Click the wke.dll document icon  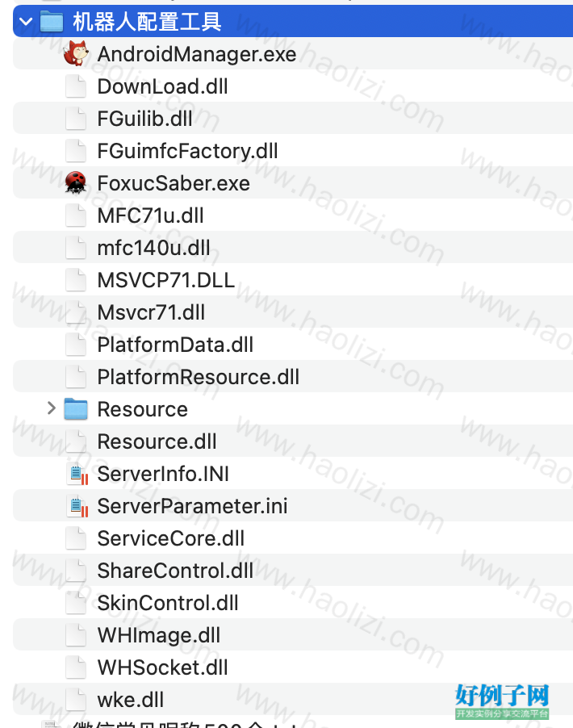[76, 700]
